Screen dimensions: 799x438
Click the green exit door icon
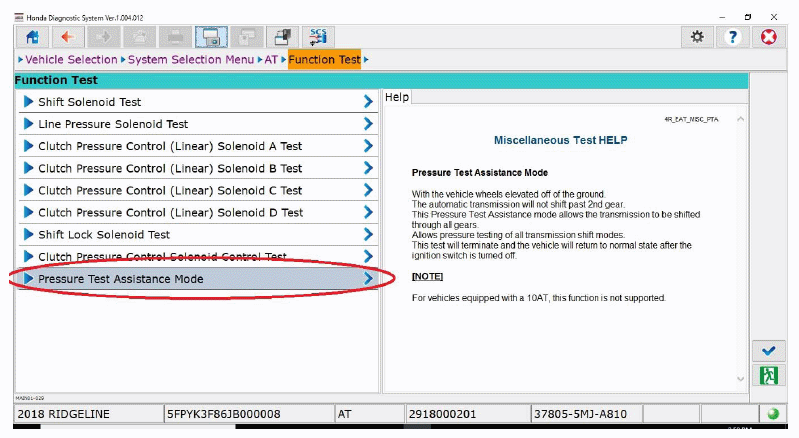(768, 376)
